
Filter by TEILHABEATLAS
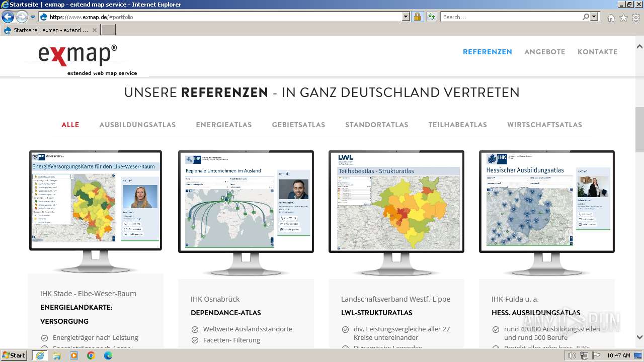pos(458,125)
